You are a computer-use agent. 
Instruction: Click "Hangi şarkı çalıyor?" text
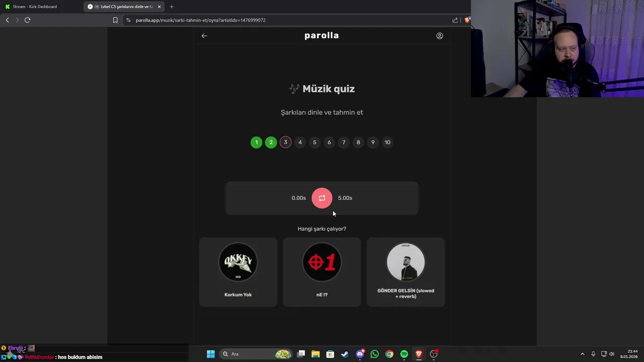[x=322, y=229]
